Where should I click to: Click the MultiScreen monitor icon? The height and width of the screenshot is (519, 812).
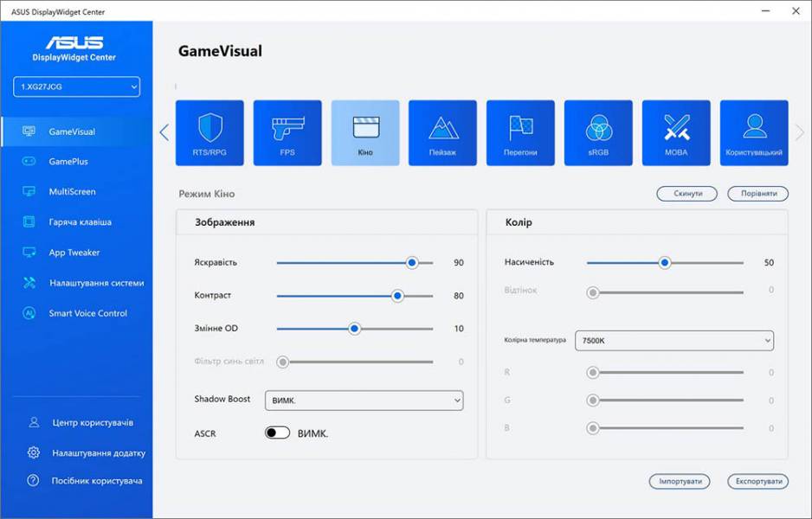pyautogui.click(x=29, y=191)
